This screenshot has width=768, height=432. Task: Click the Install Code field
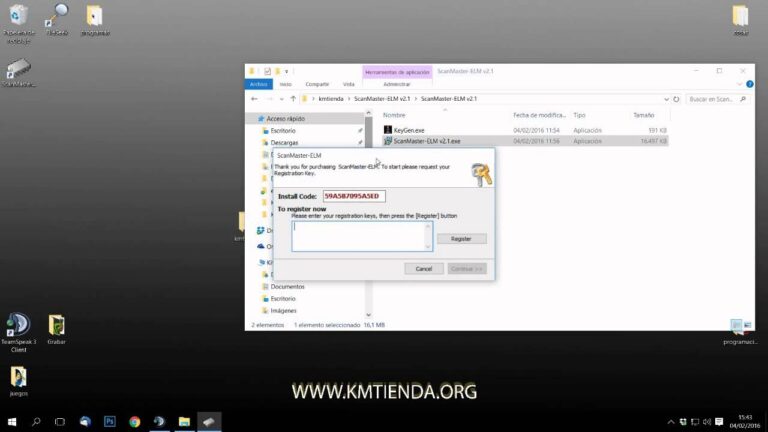[x=354, y=196]
